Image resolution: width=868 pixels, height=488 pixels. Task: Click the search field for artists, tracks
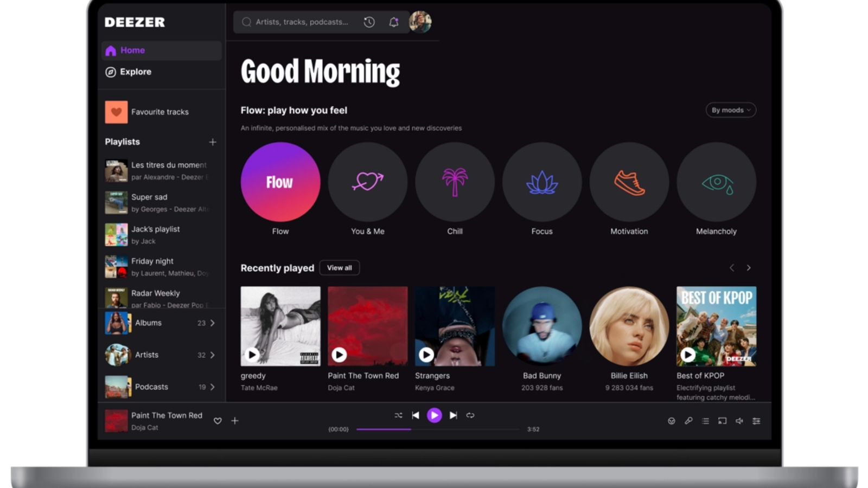[302, 22]
